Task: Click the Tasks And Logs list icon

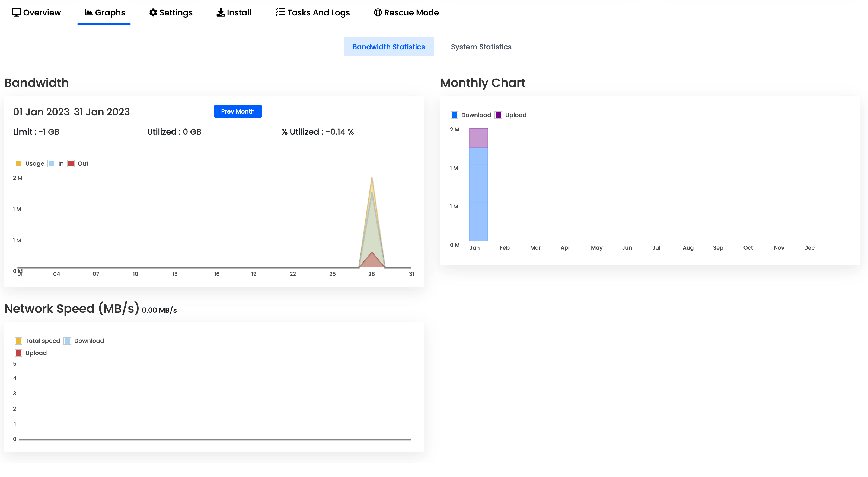Action: point(280,12)
